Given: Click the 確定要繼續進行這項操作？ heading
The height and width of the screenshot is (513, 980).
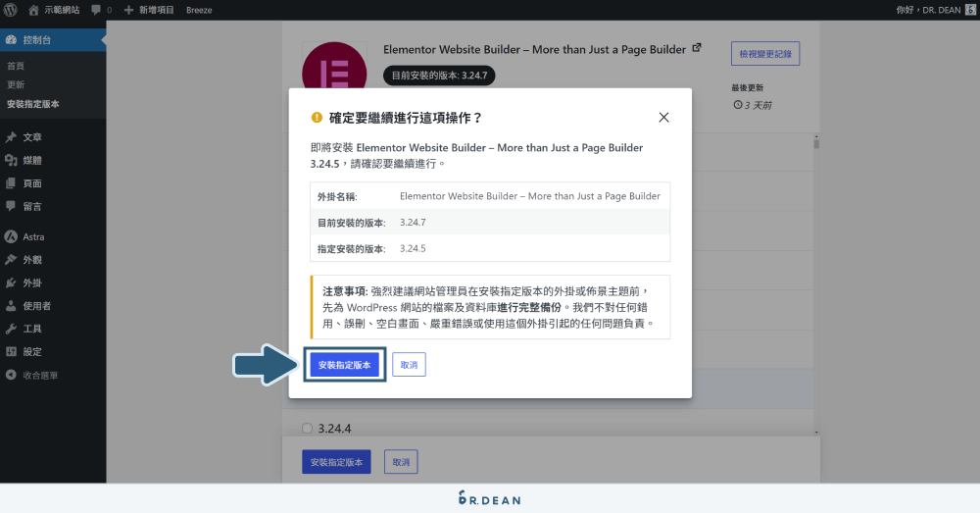Looking at the screenshot, I should [405, 118].
